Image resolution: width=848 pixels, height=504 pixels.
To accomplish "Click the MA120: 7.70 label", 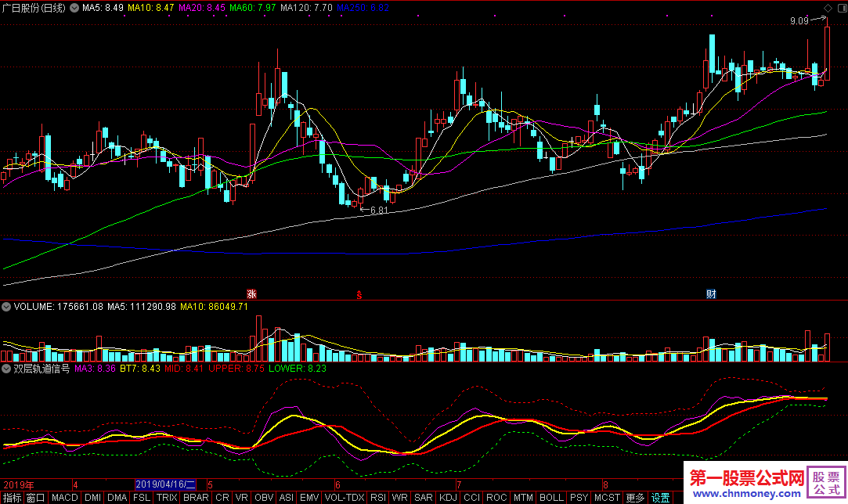I will coord(306,8).
